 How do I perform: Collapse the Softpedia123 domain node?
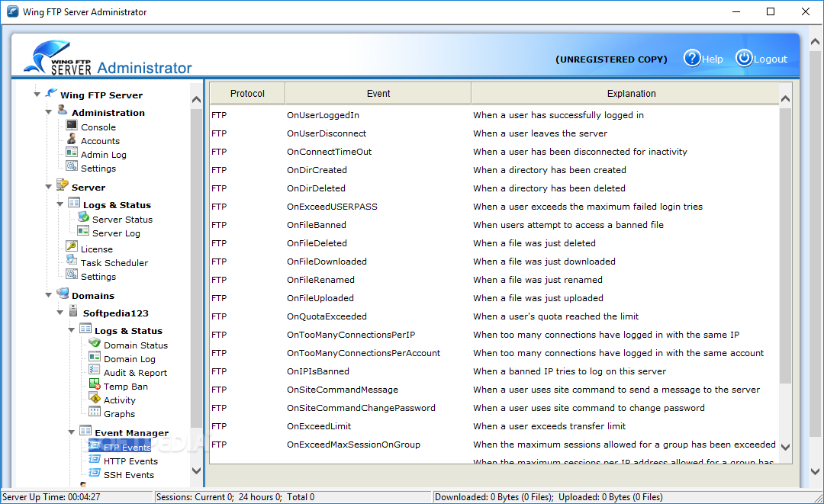[x=60, y=313]
